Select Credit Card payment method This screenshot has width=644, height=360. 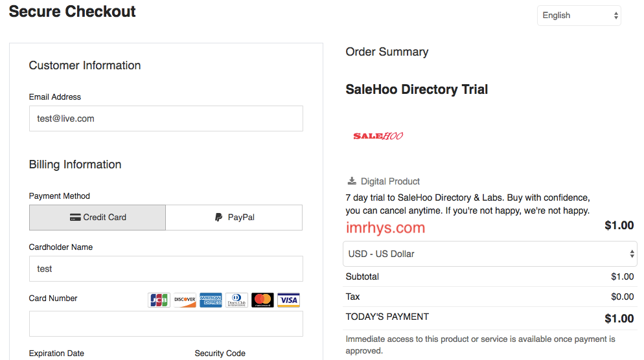97,218
